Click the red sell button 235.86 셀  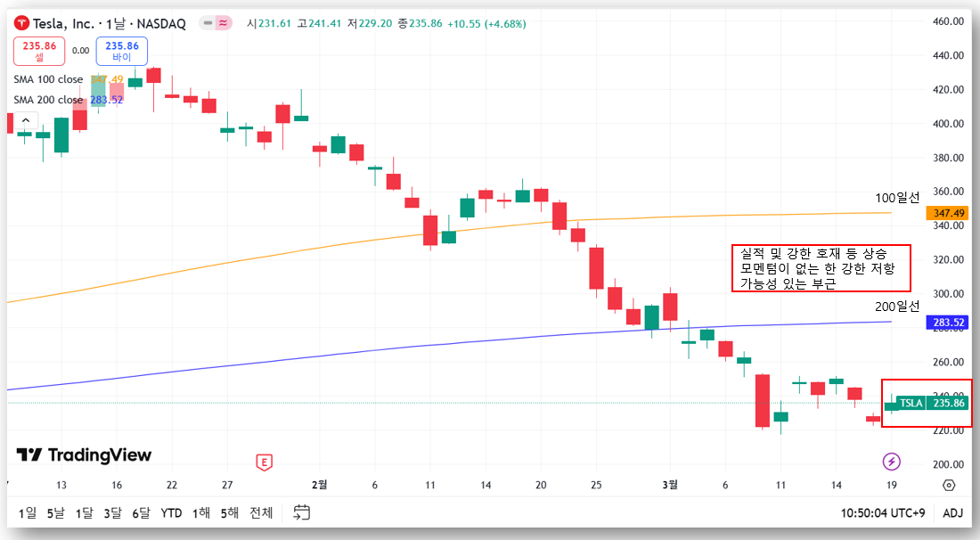(39, 52)
